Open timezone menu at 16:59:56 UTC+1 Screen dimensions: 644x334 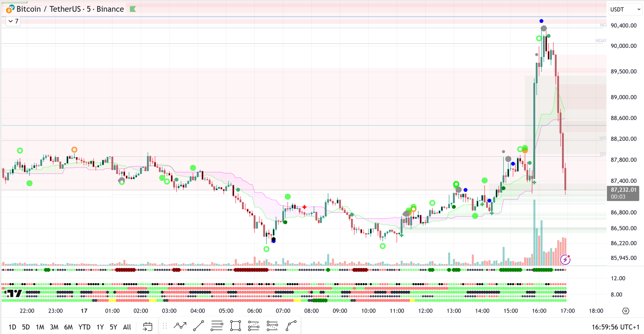pyautogui.click(x=615, y=327)
